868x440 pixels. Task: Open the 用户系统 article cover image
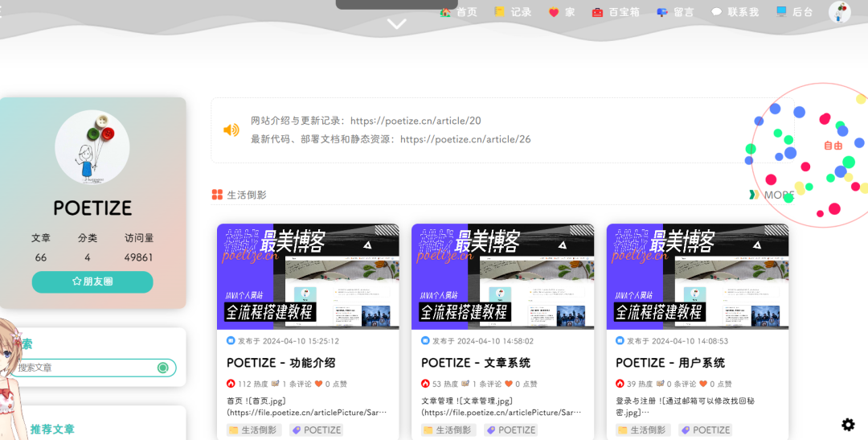coord(698,277)
